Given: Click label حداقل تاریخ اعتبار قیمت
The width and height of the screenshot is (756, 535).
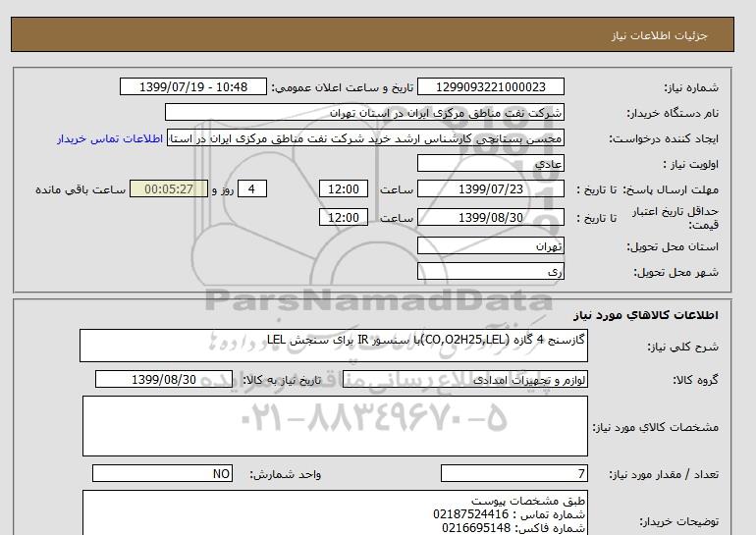Looking at the screenshot, I should pos(675,218).
